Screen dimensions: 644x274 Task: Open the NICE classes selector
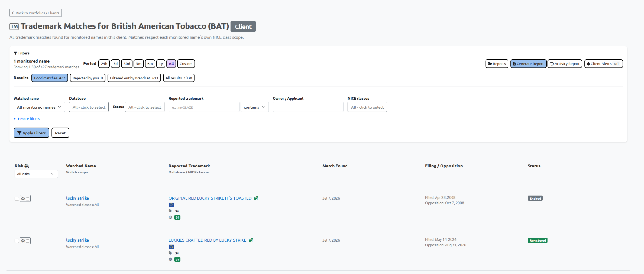[367, 107]
